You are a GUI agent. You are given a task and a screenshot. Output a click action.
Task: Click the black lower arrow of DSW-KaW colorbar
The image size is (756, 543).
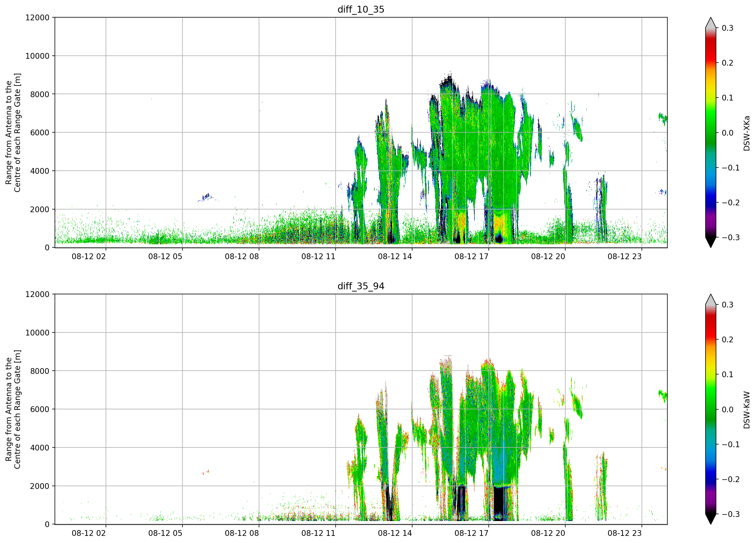711,519
